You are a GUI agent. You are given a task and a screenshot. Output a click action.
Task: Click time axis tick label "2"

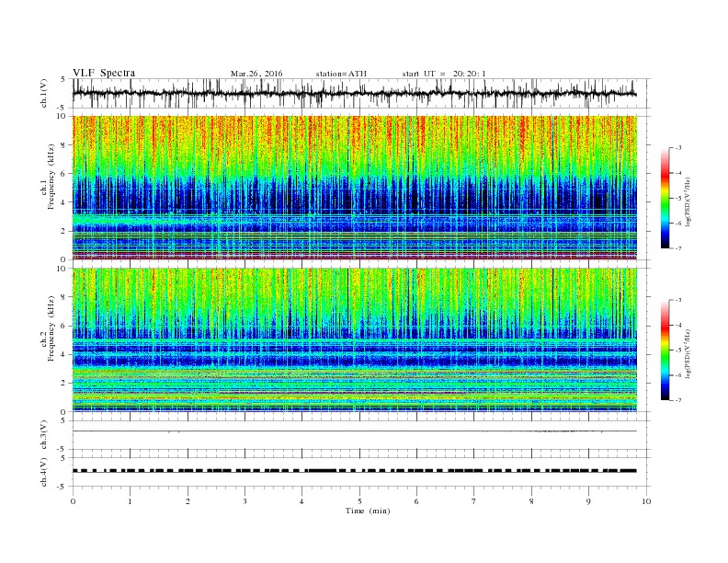tap(188, 501)
